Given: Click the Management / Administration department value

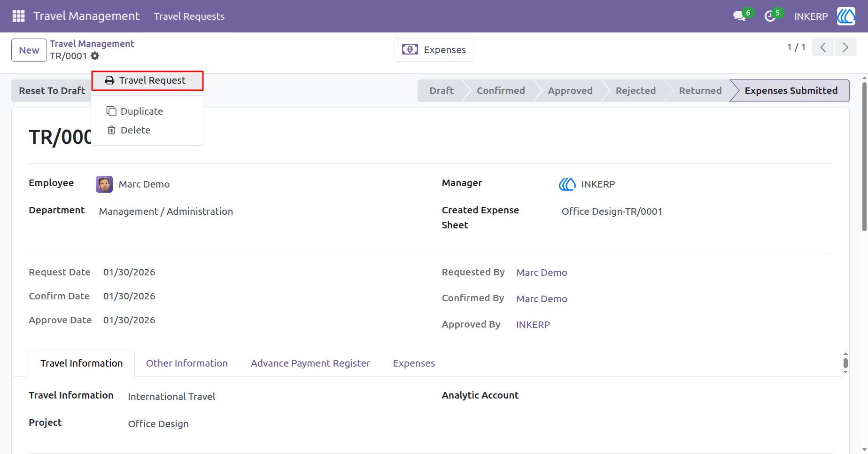Looking at the screenshot, I should click(166, 211).
